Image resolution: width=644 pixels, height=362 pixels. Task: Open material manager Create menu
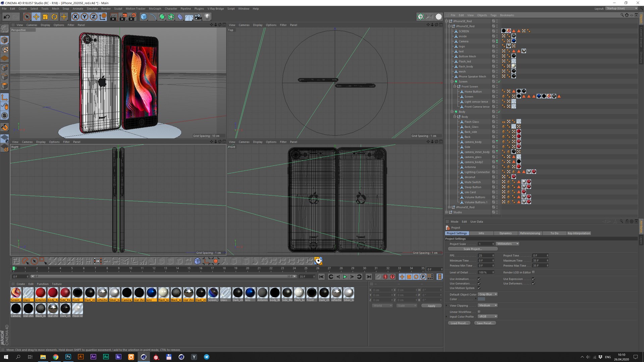point(20,284)
